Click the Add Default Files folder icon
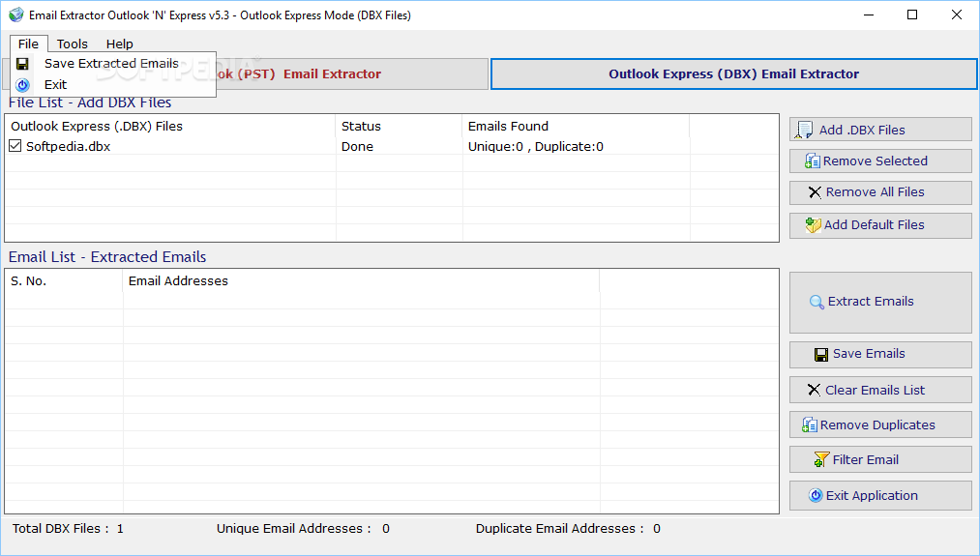The image size is (980, 556). [814, 225]
